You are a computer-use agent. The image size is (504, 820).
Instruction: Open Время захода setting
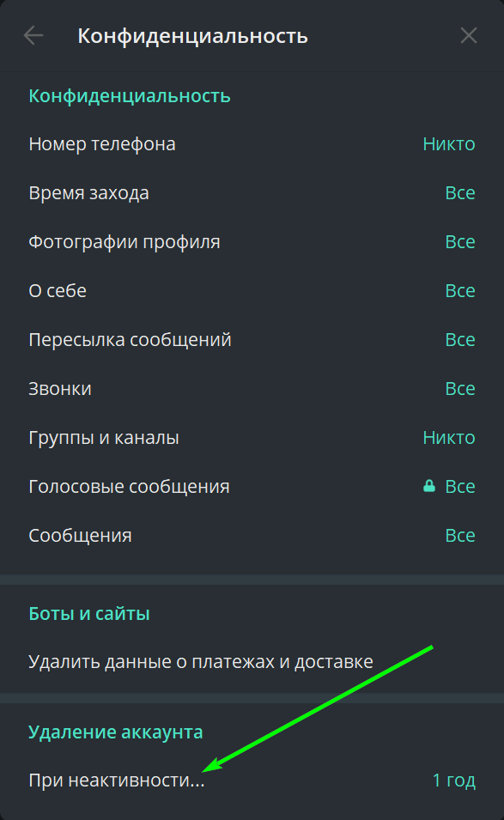point(252,193)
